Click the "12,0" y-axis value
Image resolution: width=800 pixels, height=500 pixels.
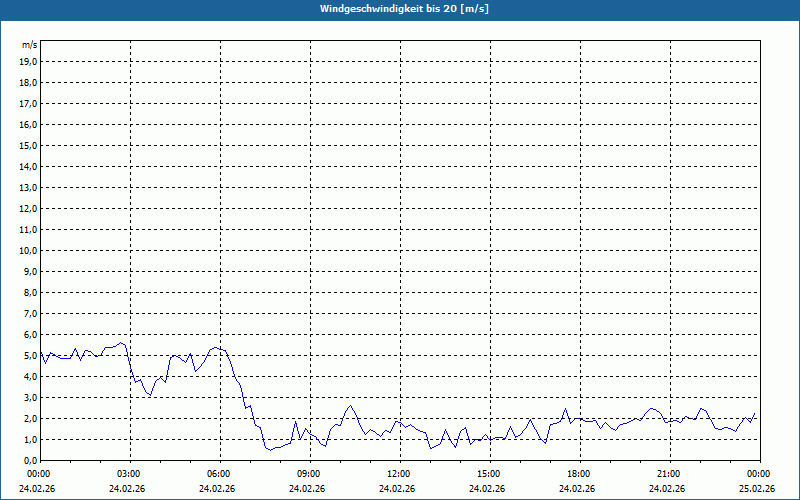point(28,208)
